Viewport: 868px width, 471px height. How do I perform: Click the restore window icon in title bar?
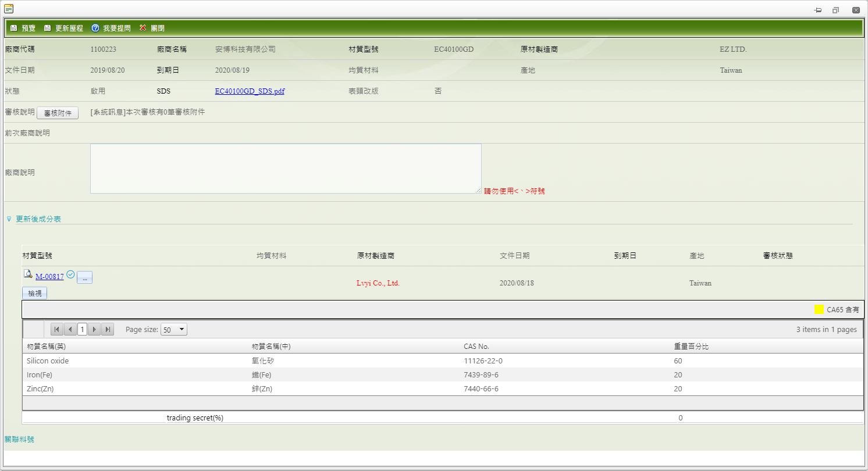tap(835, 10)
